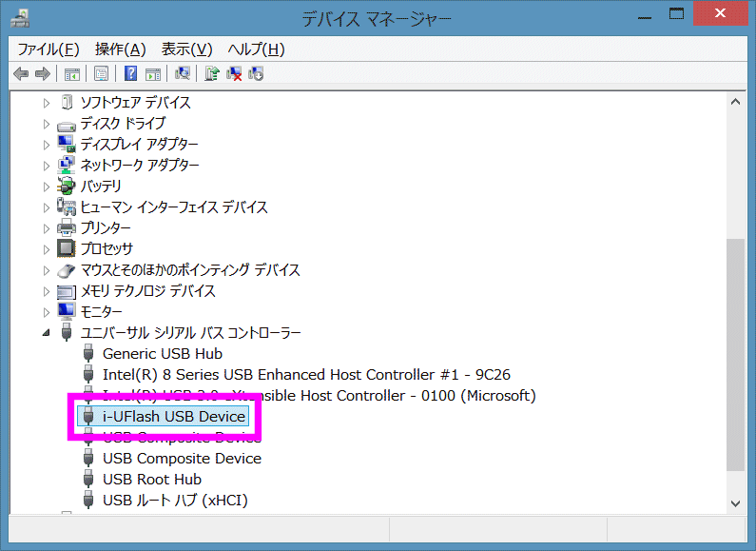Click the Back arrow in the toolbar
This screenshot has height=551, width=756.
click(x=21, y=73)
